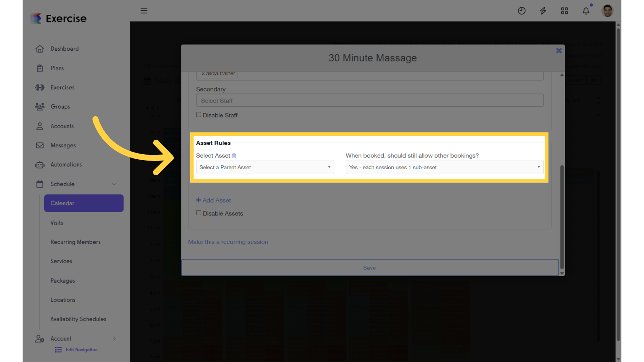Viewport: 644px width, 362px height.
Task: Click the Schedule calendar icon
Action: (x=40, y=184)
